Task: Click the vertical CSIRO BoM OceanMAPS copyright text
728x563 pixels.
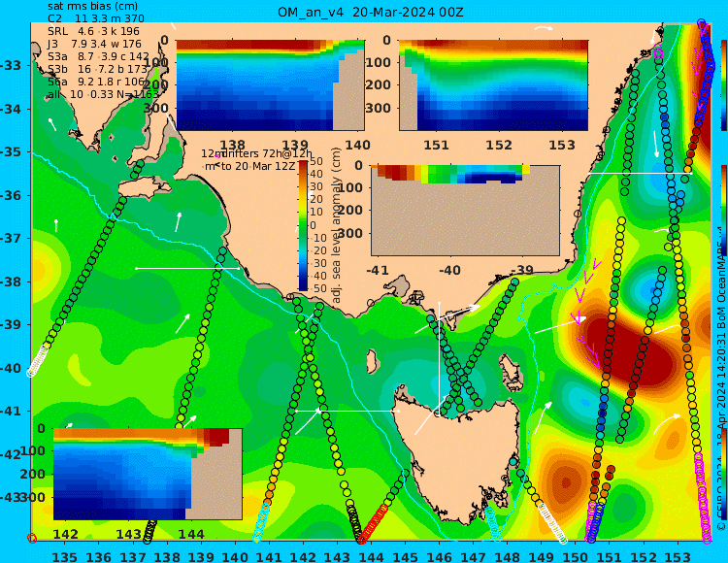Action: click(721, 381)
